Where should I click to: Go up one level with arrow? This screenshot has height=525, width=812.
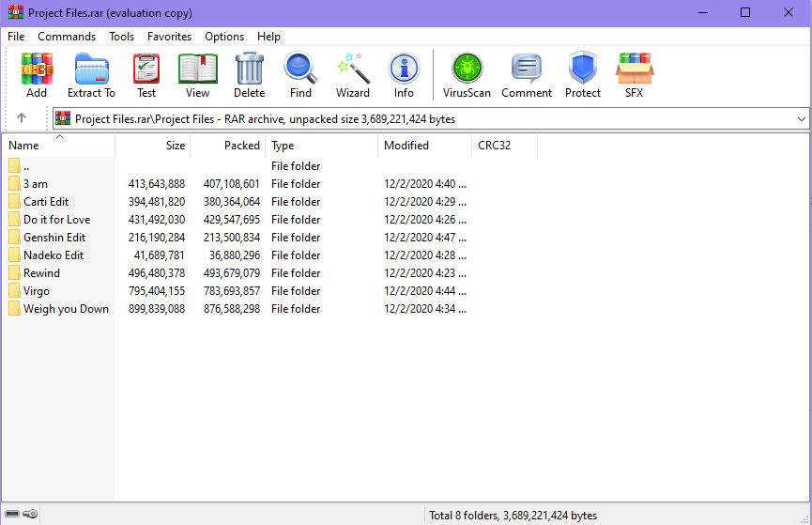tap(22, 118)
